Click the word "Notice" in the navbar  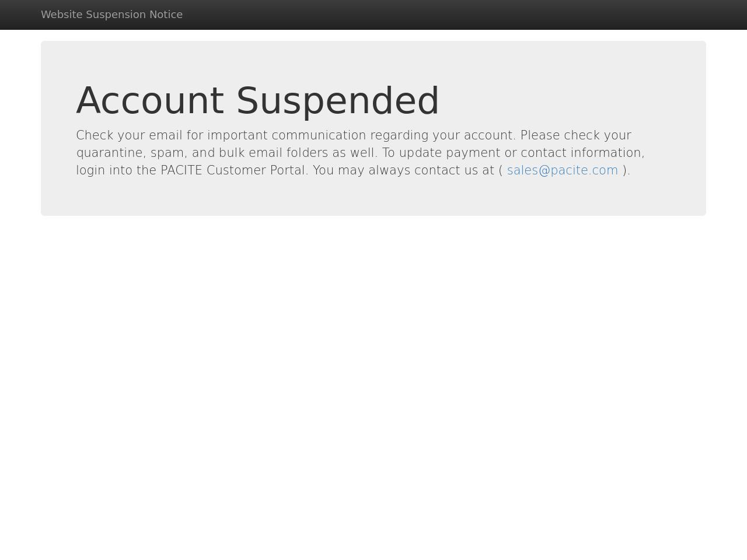point(166,15)
